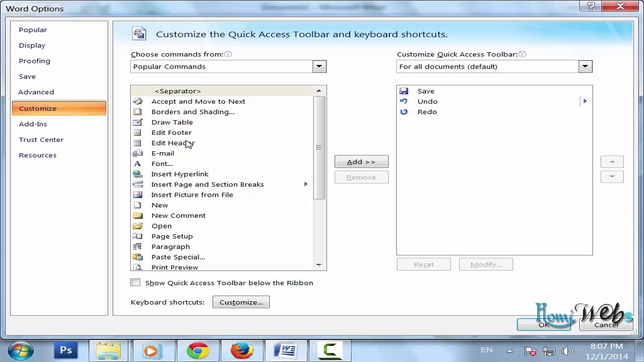644x362 pixels.
Task: Pick the Edit Header command icon
Action: [137, 143]
